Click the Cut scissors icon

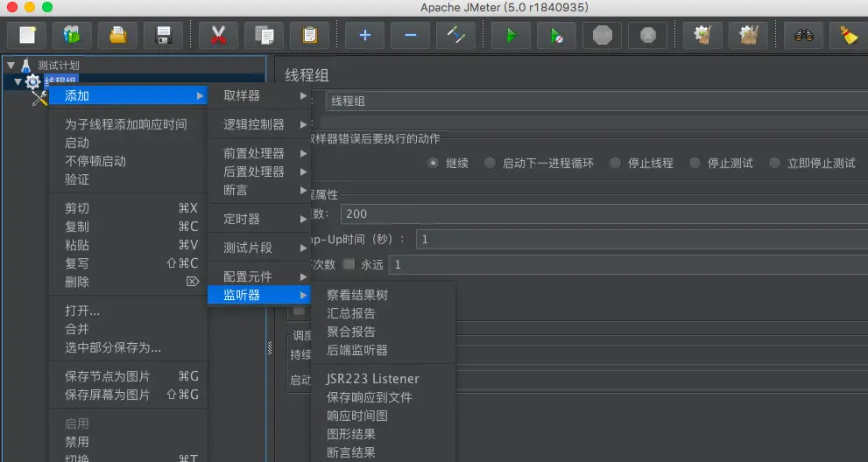tap(219, 35)
